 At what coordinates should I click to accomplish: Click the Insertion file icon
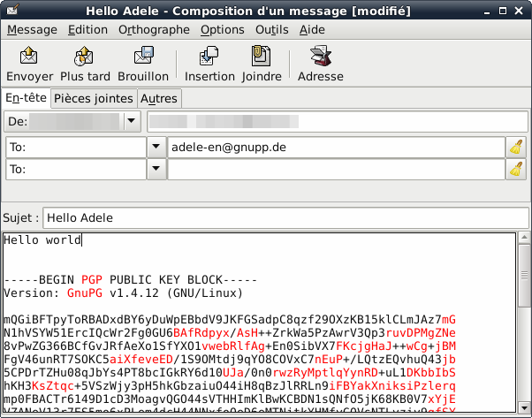[209, 57]
